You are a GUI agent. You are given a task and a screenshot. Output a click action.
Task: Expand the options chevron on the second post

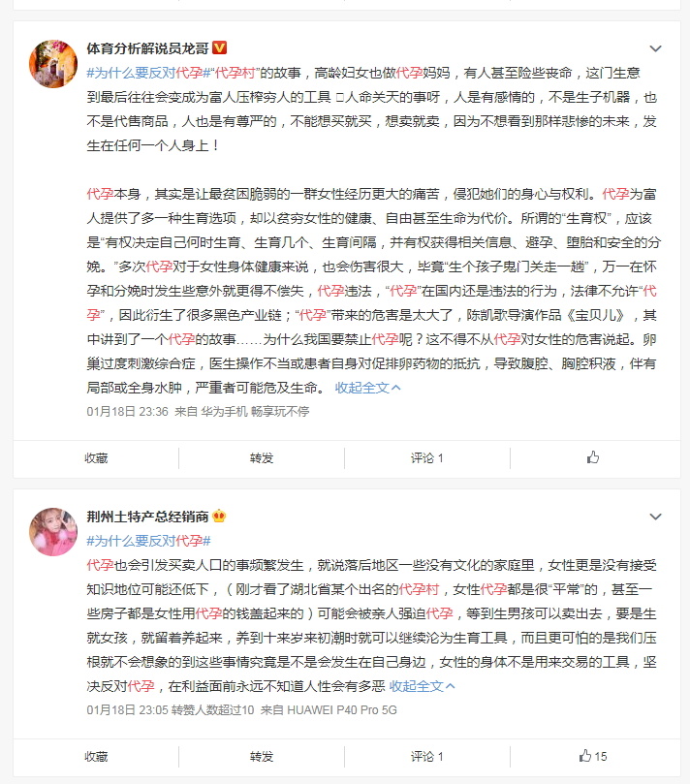pyautogui.click(x=655, y=517)
